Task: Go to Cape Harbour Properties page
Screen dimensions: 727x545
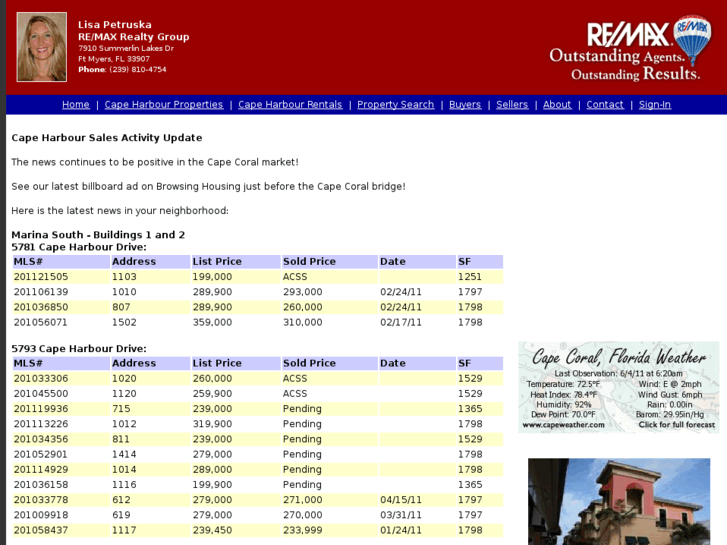Action: click(164, 104)
